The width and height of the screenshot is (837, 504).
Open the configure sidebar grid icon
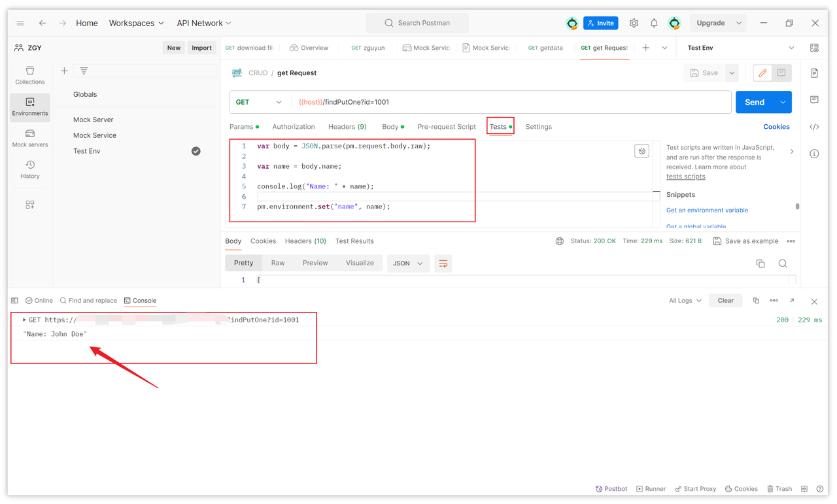[x=30, y=205]
